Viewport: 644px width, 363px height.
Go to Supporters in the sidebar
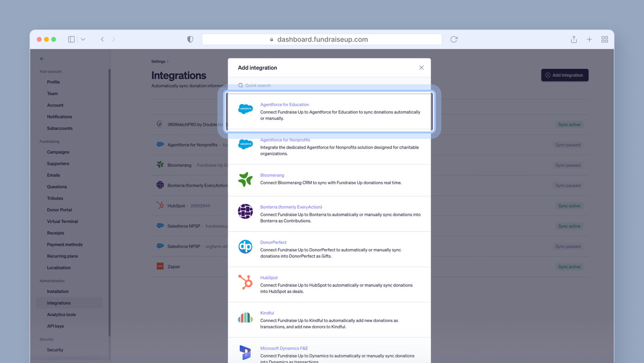click(x=58, y=163)
